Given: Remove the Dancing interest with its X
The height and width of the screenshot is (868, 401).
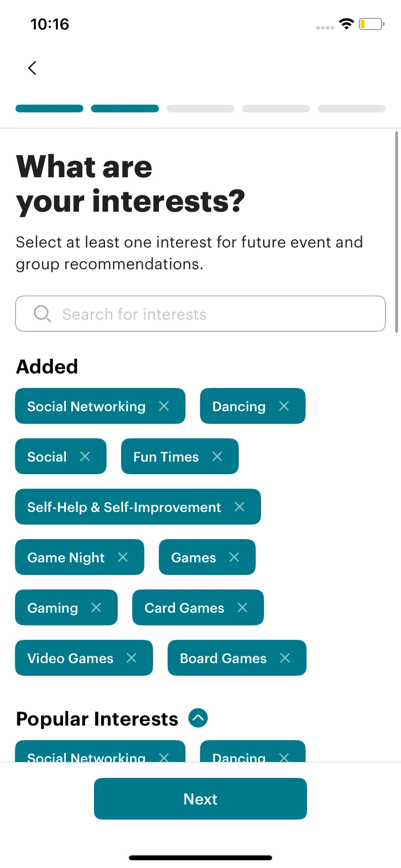Looking at the screenshot, I should point(284,406).
